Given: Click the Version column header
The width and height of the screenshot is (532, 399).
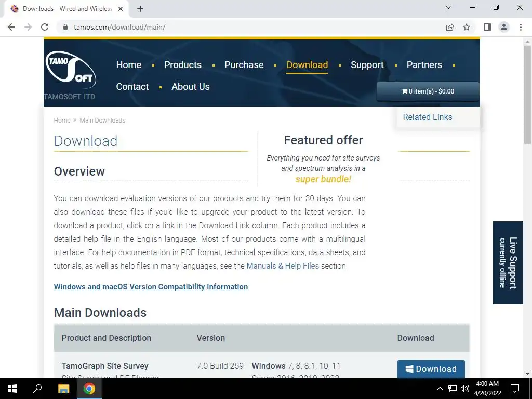Looking at the screenshot, I should (x=211, y=338).
